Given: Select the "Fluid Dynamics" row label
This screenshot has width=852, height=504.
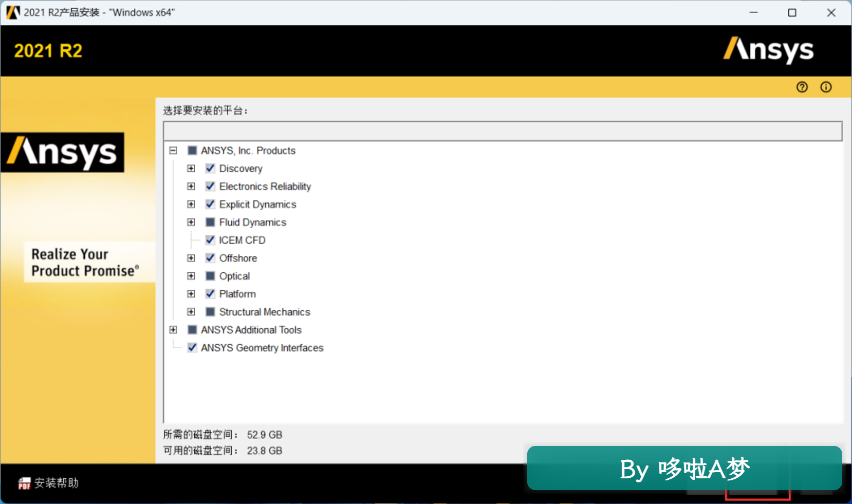Looking at the screenshot, I should click(x=253, y=222).
